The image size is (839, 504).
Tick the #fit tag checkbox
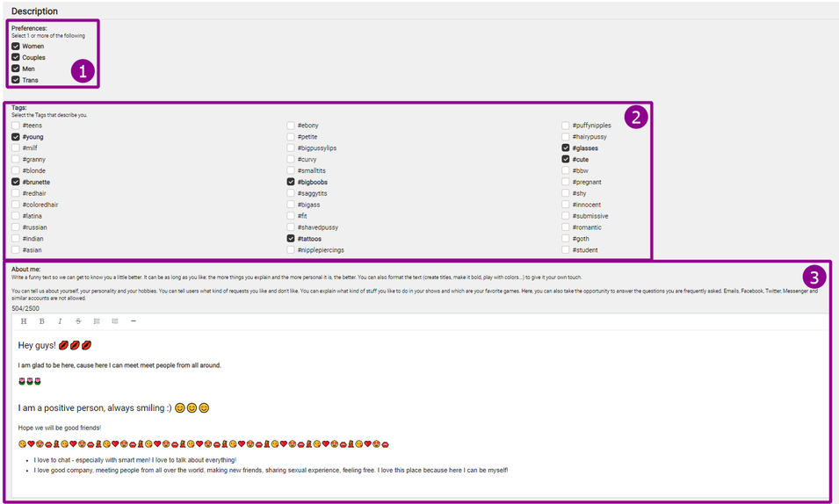(x=291, y=216)
